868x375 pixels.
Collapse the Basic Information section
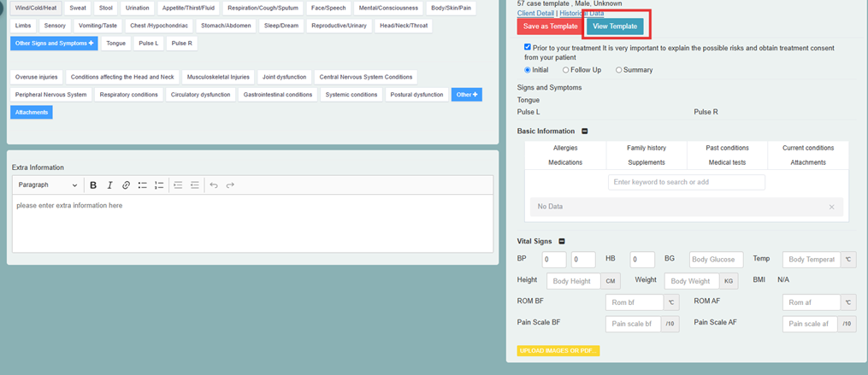(x=585, y=132)
